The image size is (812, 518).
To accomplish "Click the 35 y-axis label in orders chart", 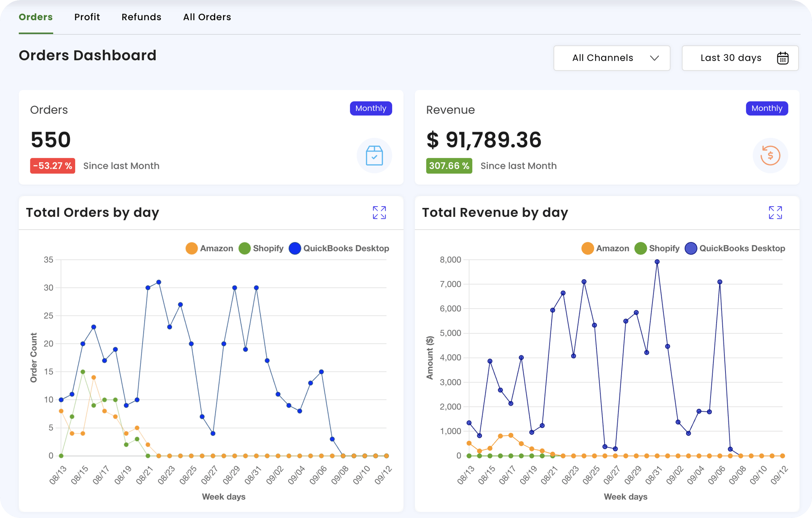I will pos(48,260).
